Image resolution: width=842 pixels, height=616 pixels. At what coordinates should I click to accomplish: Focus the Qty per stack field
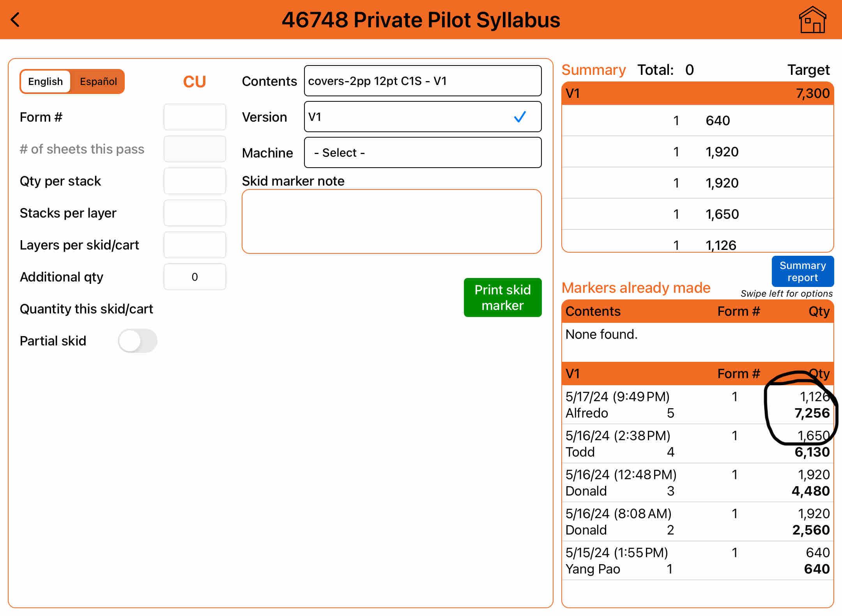tap(195, 181)
